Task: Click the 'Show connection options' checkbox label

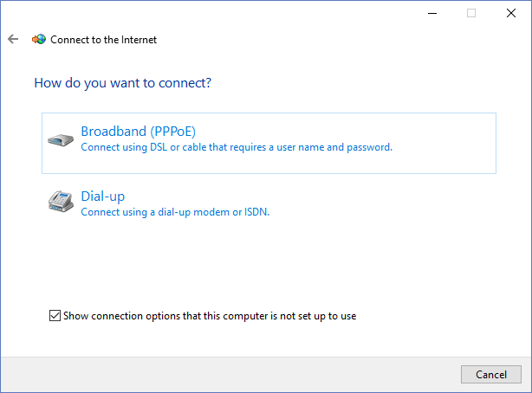Action: click(x=210, y=316)
